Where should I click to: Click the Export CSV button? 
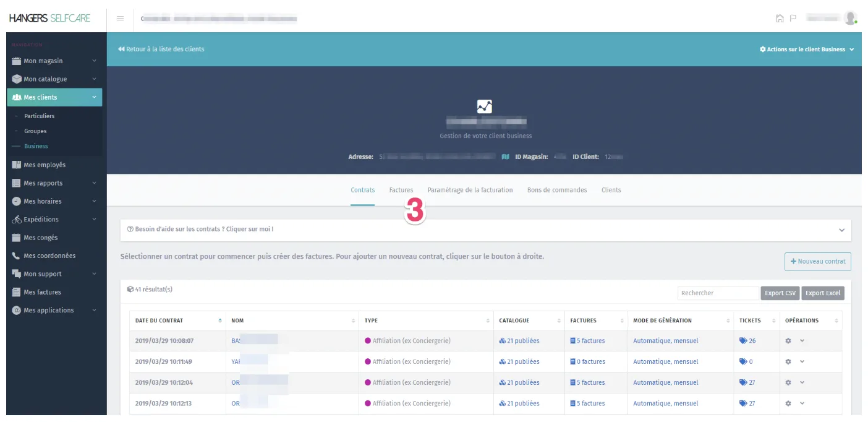pyautogui.click(x=780, y=293)
